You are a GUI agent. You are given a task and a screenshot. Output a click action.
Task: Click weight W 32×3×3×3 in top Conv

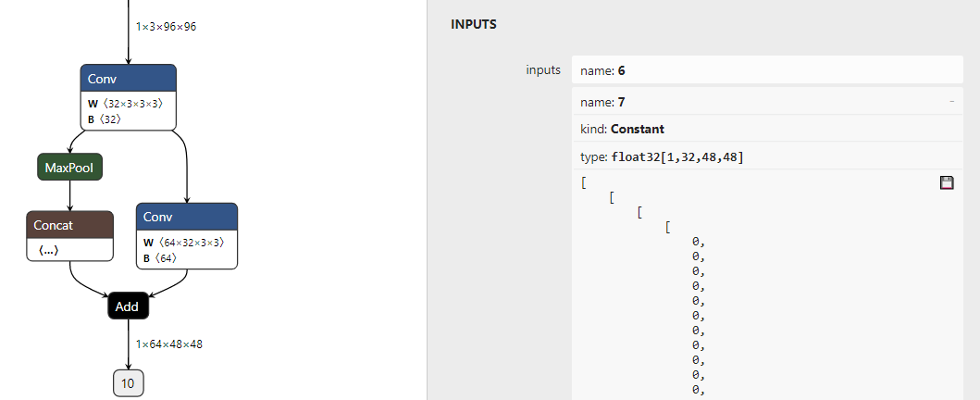125,104
